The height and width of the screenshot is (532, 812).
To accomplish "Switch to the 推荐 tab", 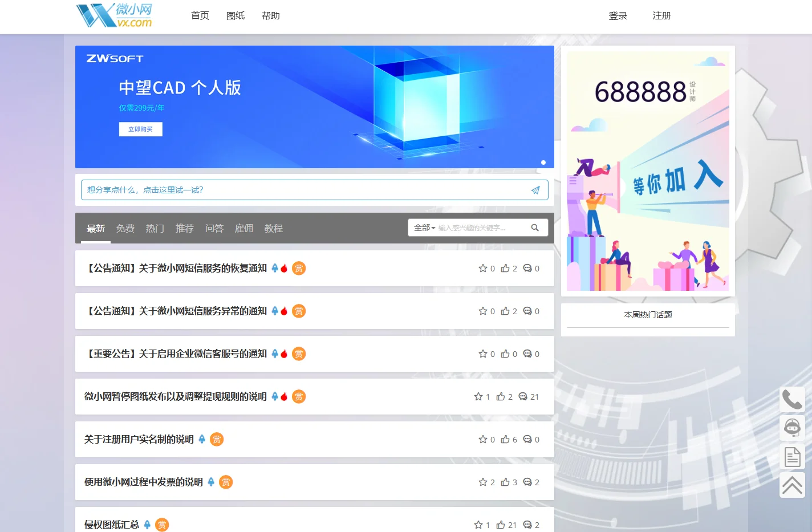I will [x=185, y=229].
